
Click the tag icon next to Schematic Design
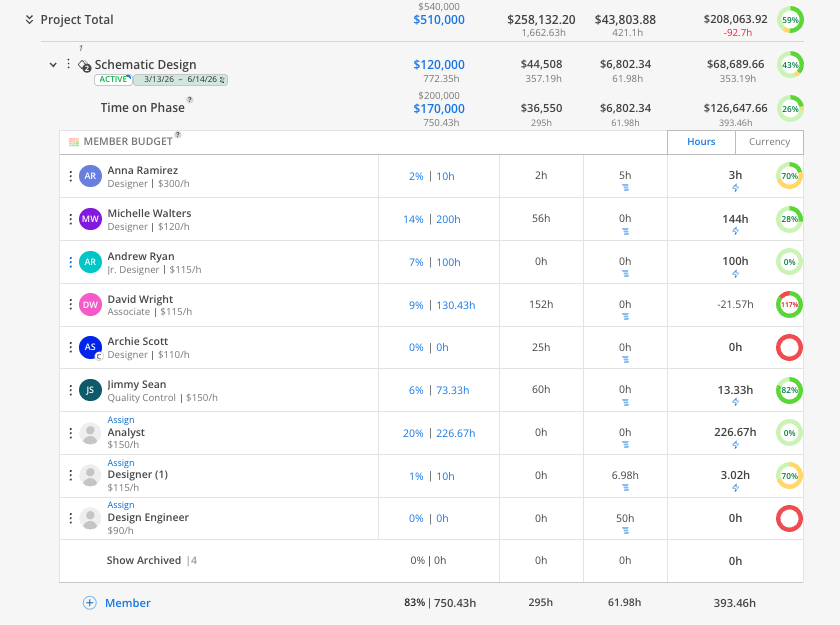pos(84,66)
